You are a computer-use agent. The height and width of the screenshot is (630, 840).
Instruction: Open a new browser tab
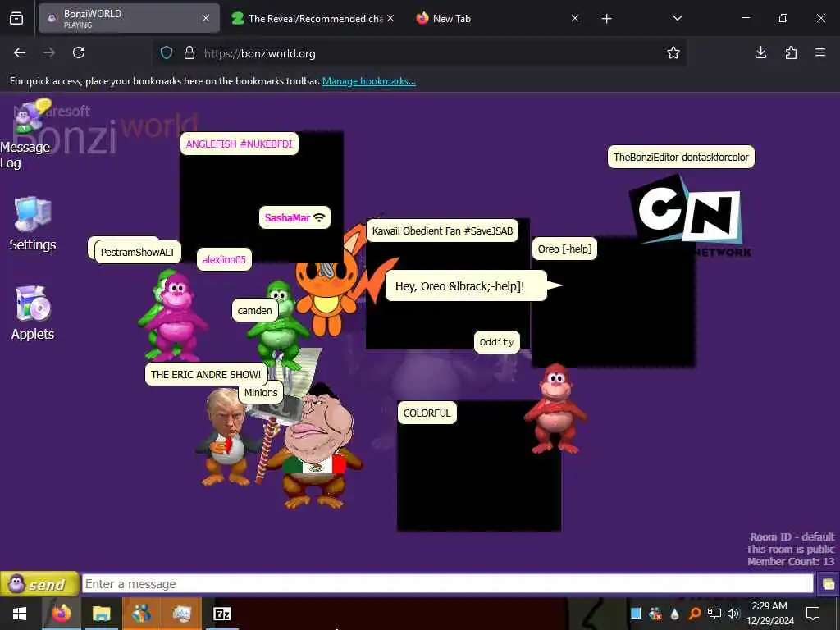click(606, 19)
